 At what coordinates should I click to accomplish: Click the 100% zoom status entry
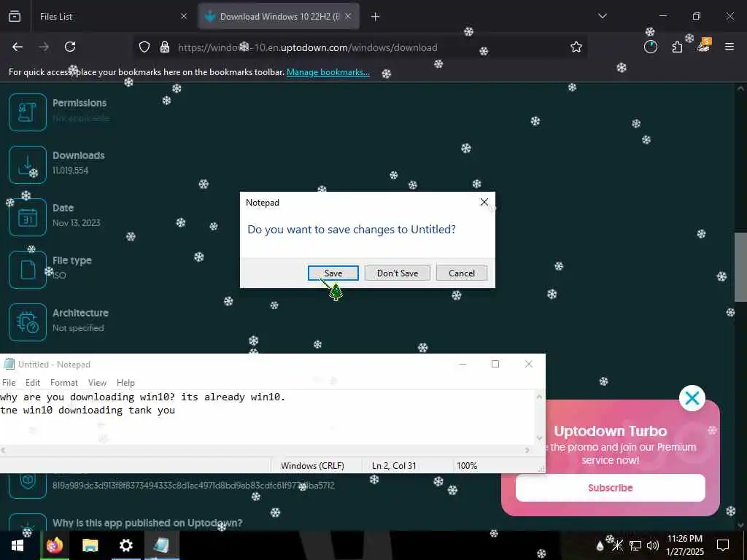pyautogui.click(x=467, y=466)
